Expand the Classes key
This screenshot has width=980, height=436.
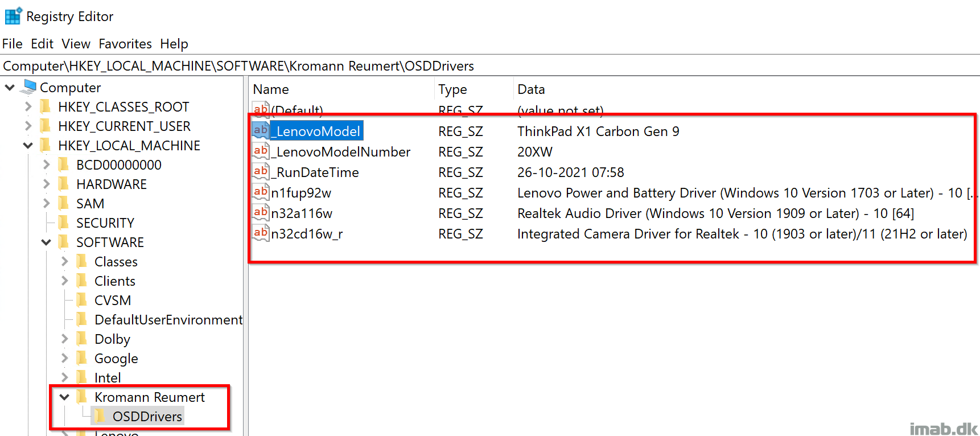coord(64,261)
